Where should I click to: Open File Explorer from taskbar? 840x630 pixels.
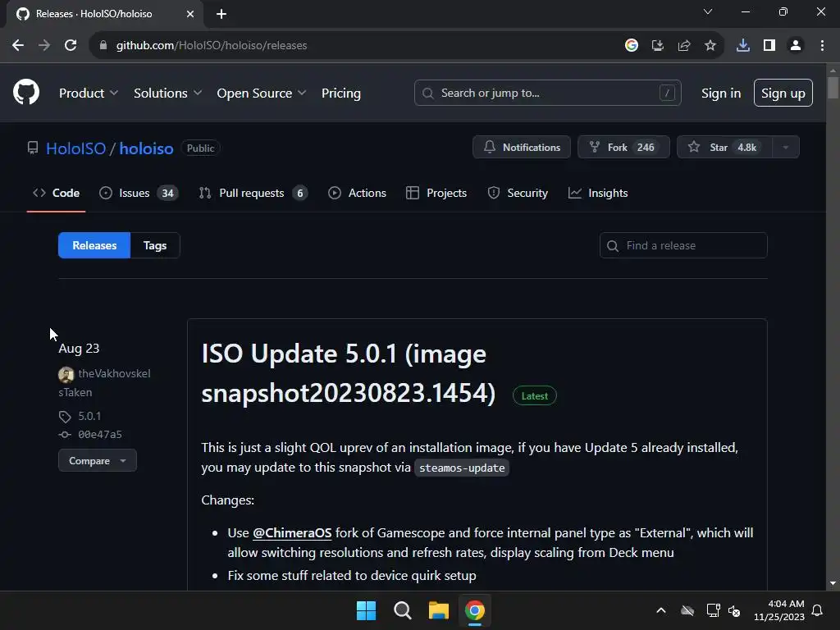[438, 610]
